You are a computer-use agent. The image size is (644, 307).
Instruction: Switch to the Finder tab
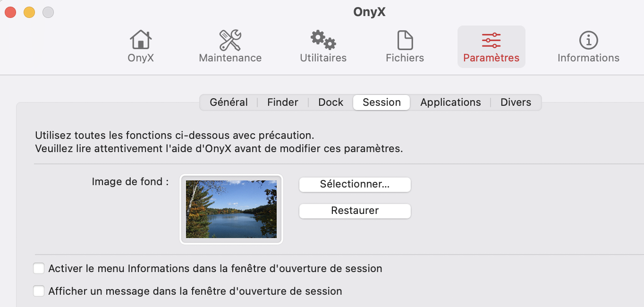click(x=282, y=102)
